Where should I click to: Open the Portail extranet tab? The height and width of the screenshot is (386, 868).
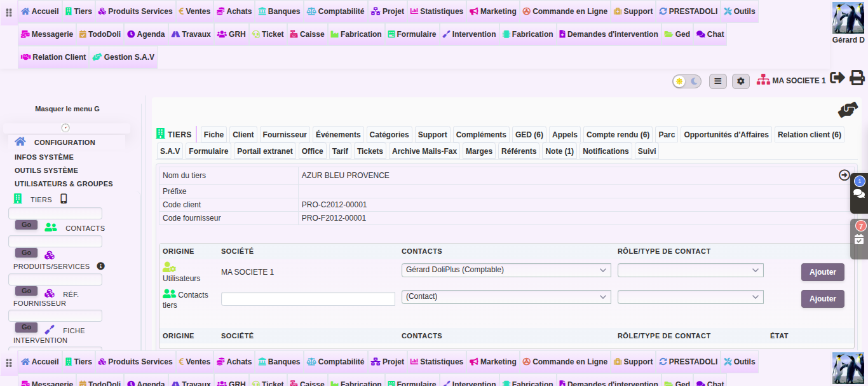tap(265, 151)
